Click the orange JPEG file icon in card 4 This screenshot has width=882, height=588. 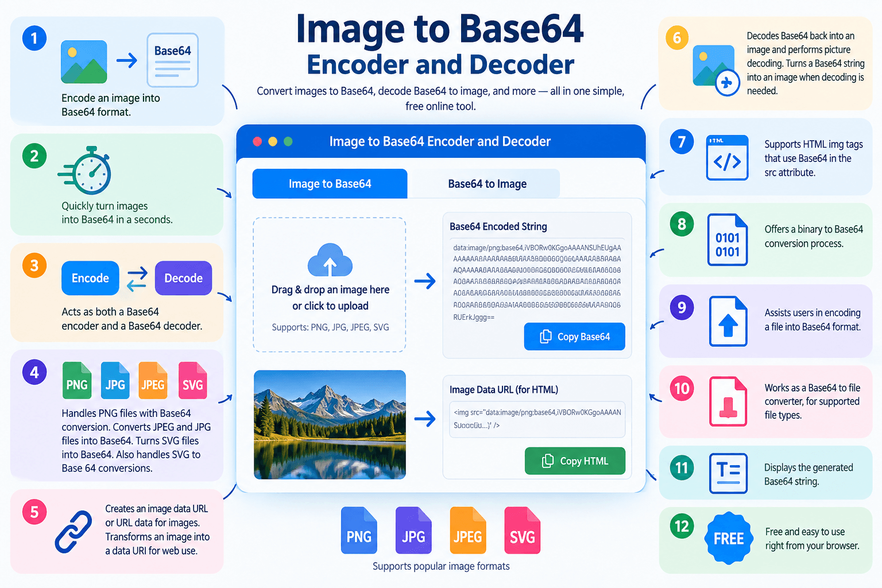[153, 380]
